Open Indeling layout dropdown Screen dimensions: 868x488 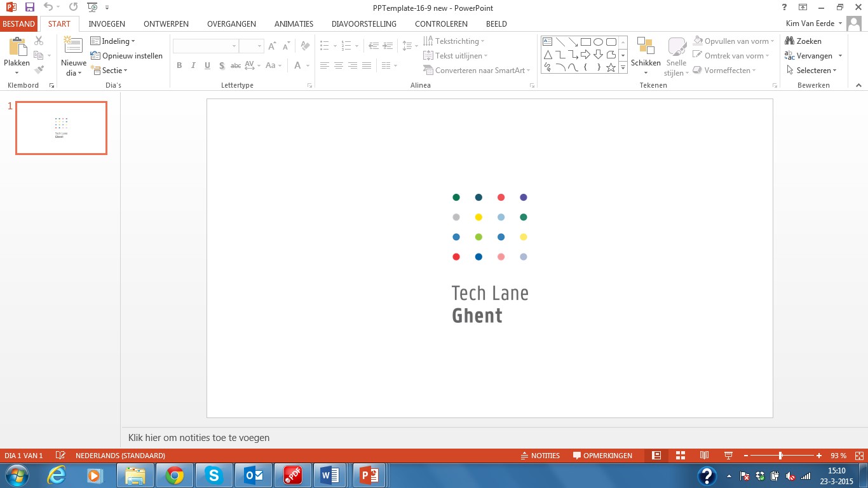click(x=113, y=41)
